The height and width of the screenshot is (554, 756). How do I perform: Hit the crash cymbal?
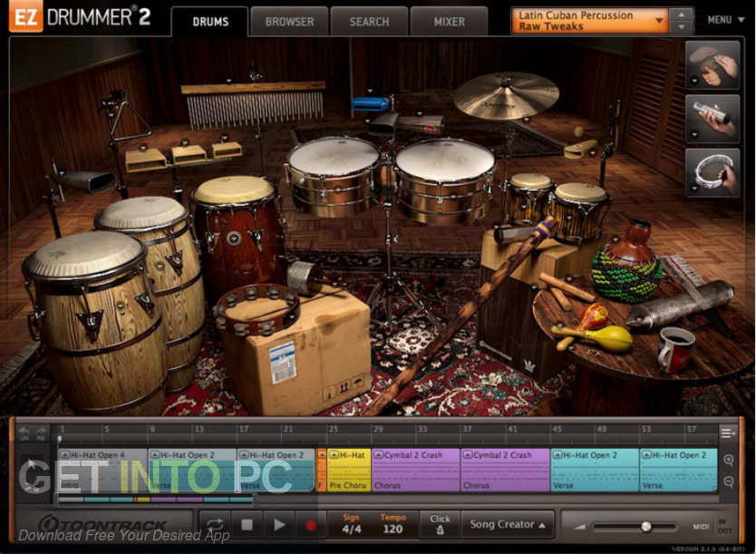tap(505, 95)
